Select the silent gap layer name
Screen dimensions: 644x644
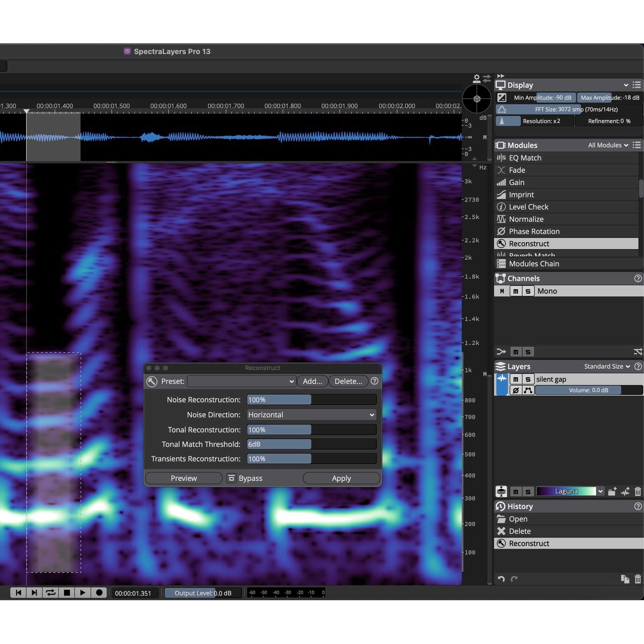tap(551, 379)
